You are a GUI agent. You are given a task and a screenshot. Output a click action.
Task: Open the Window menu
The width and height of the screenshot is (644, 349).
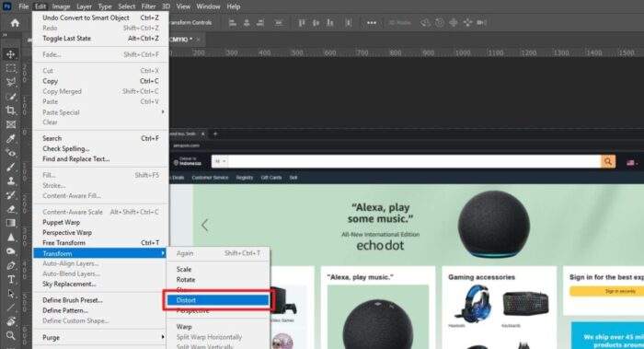(208, 6)
